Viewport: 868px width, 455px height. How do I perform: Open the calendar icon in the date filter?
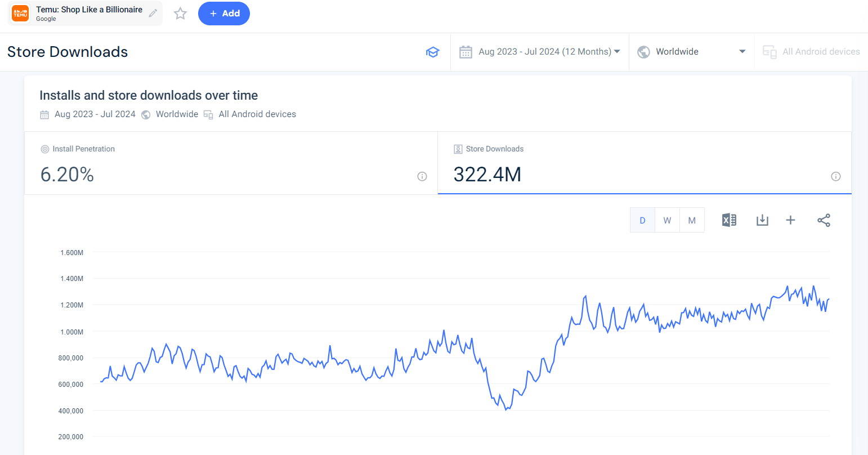point(466,51)
